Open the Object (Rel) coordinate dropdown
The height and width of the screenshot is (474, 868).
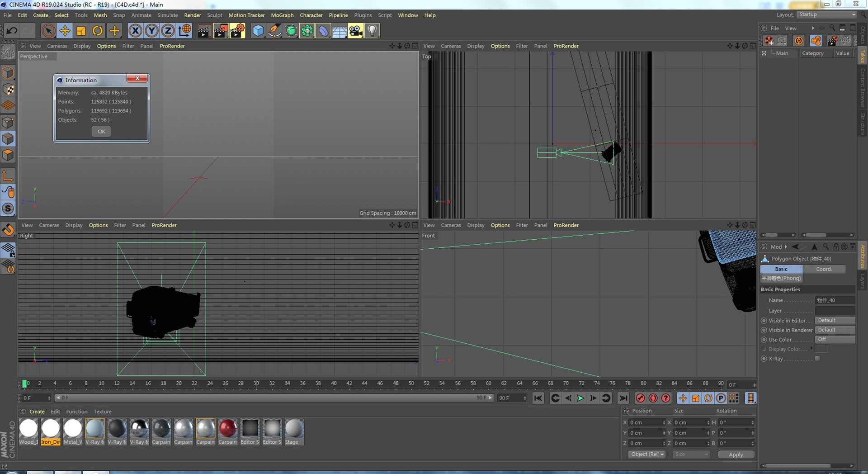click(x=647, y=454)
